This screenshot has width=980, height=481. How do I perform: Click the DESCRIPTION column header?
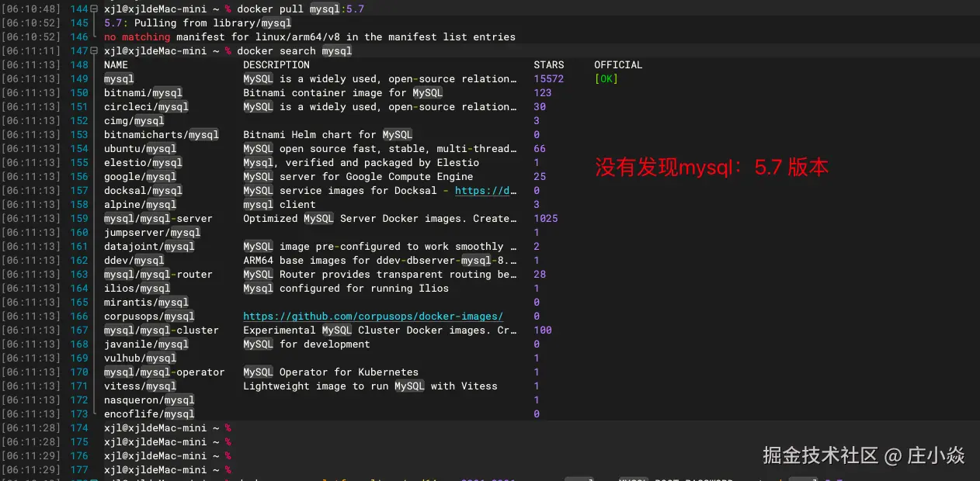(x=276, y=65)
